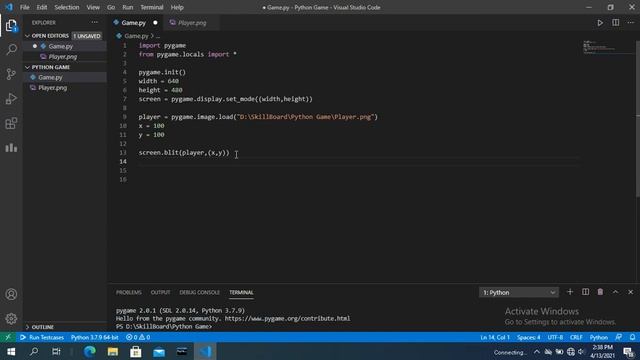Open Explorer panel ellipsis menu
This screenshot has width=640, height=360.
95,22
